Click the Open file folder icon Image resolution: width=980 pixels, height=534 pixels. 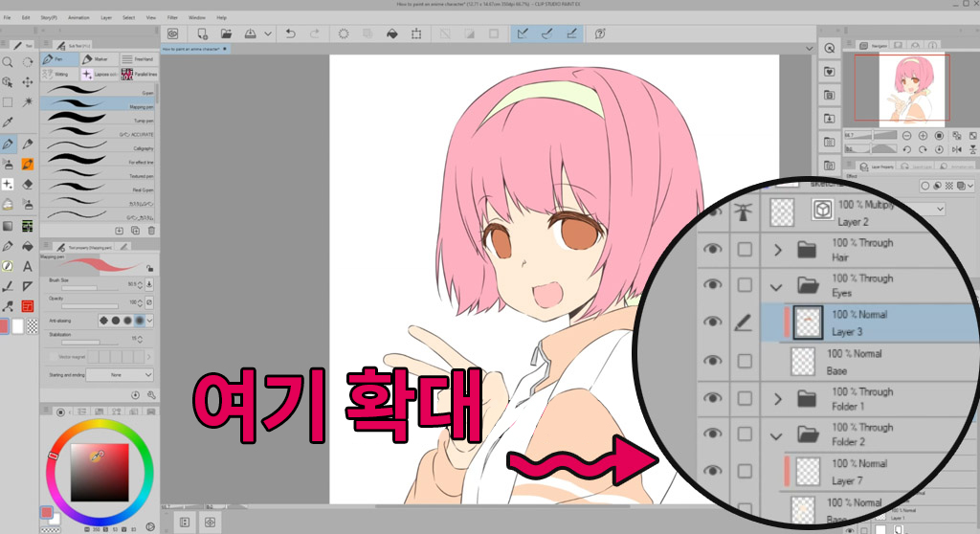click(x=227, y=33)
